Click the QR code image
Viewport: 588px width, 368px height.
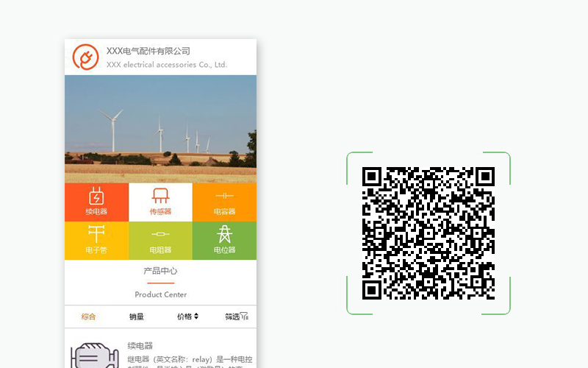click(429, 233)
